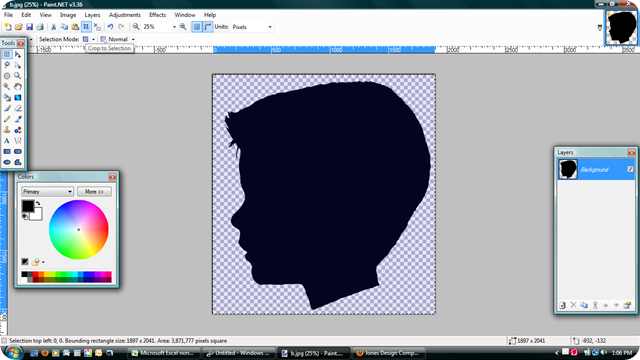Select the Recolor tool
640x360 pixels.
click(x=18, y=130)
